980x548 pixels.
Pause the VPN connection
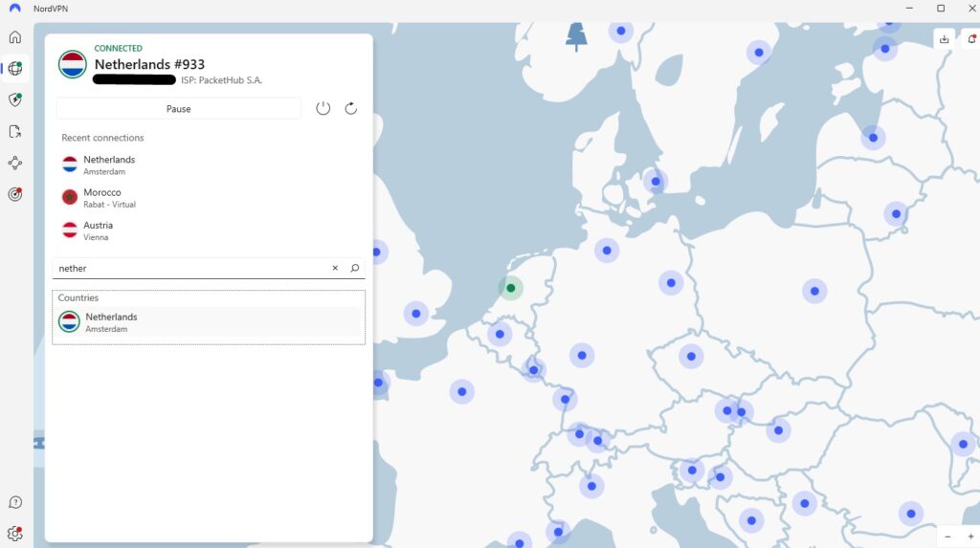179,109
